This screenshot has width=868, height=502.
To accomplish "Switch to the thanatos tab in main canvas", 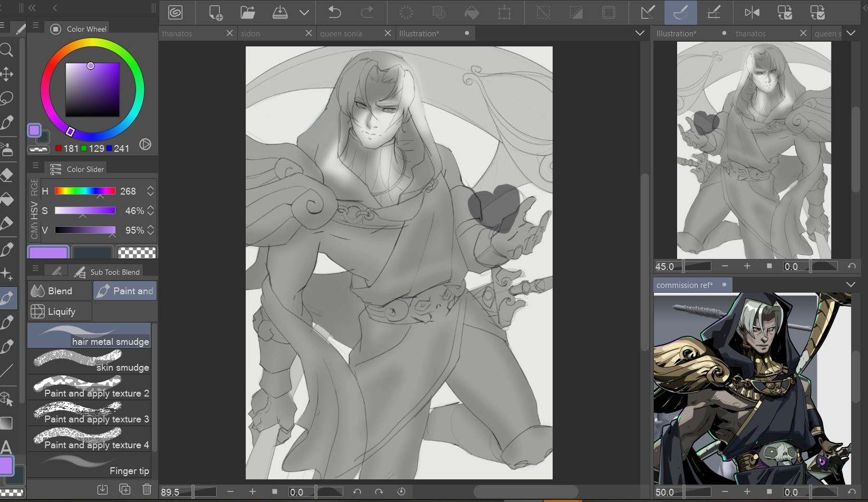I will click(x=177, y=33).
